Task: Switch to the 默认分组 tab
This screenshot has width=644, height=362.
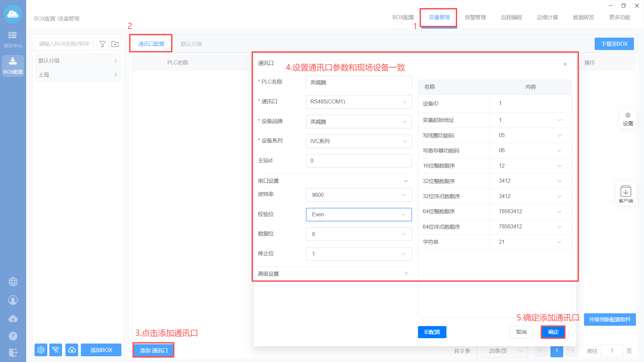Action: [191, 44]
